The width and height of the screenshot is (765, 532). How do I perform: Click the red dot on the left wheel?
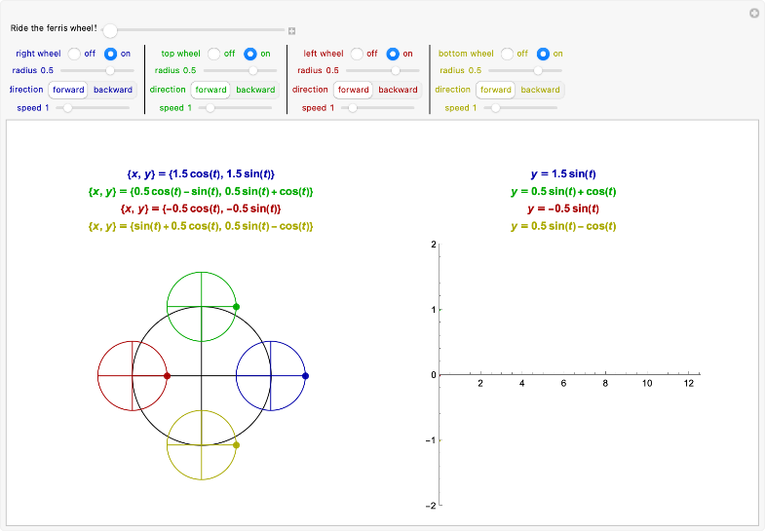[x=167, y=375]
